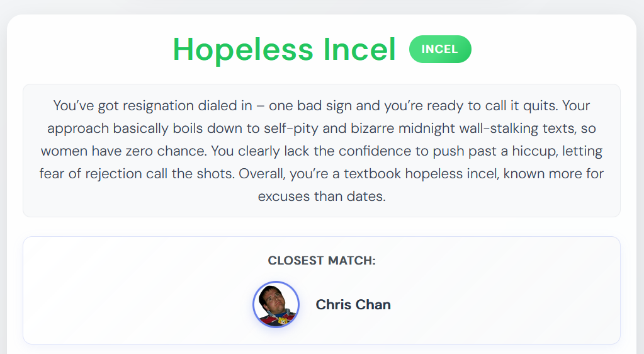Click the phrase 'fear of rejection'
The image size is (644, 354).
pyautogui.click(x=91, y=173)
